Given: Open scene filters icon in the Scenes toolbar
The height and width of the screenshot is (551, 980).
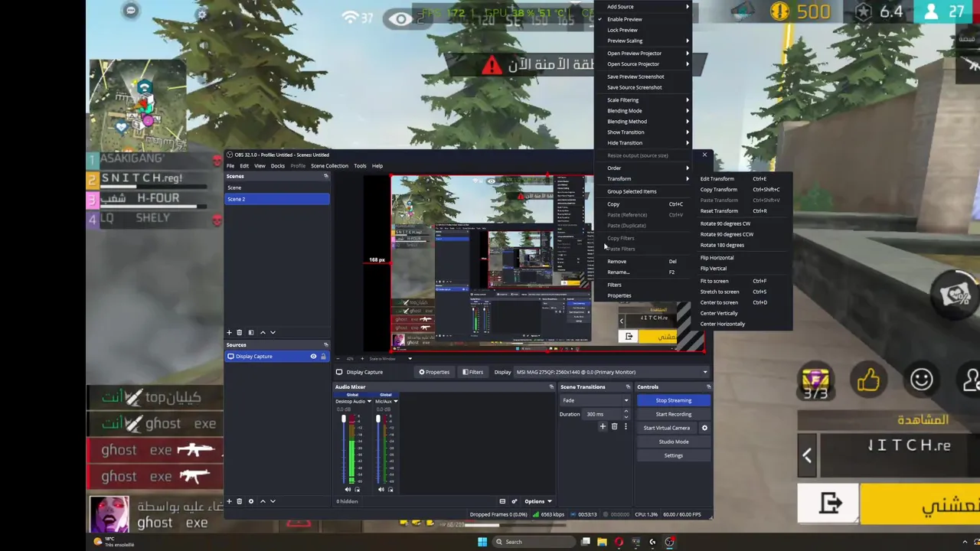Looking at the screenshot, I should coord(250,332).
